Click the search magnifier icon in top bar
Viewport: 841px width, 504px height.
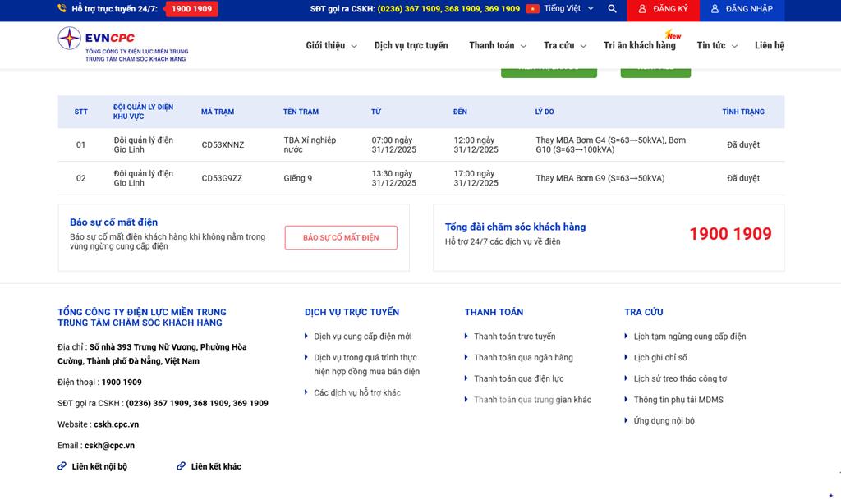pyautogui.click(x=612, y=9)
